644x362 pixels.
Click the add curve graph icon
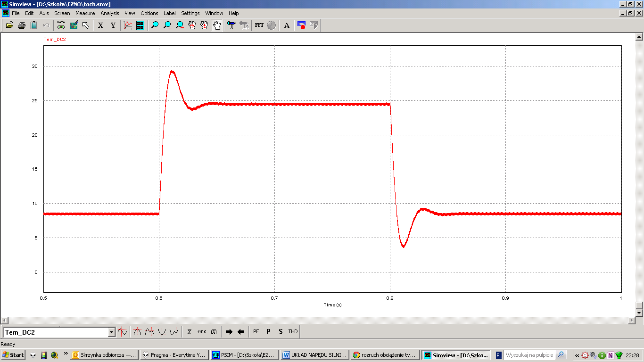128,25
